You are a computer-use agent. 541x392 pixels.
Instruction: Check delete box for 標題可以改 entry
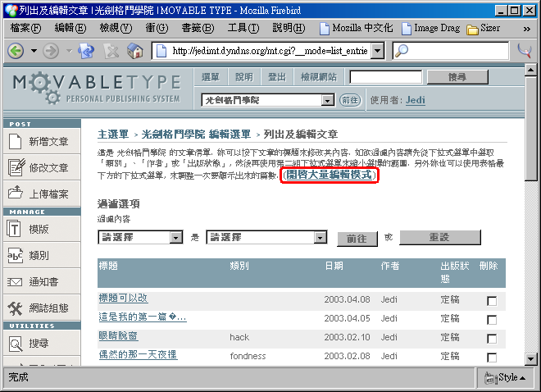[x=492, y=301]
